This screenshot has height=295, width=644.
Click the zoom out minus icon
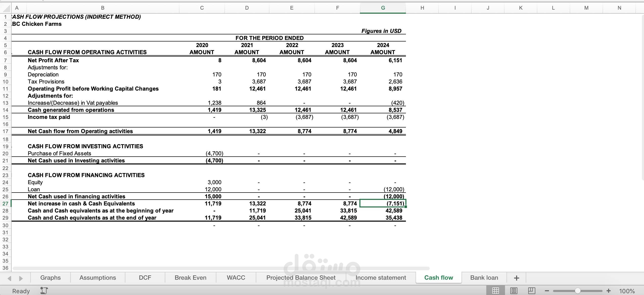(547, 291)
